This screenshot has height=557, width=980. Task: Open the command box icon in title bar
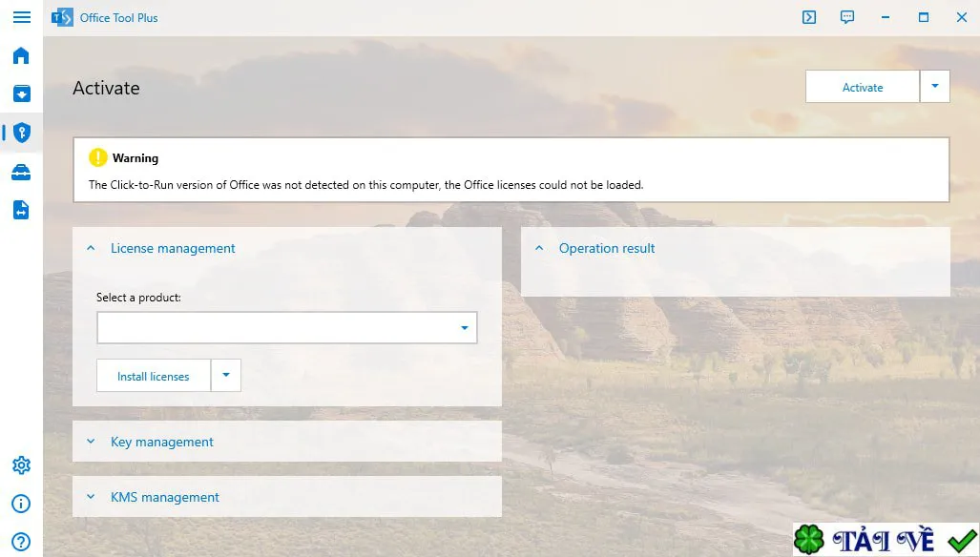point(809,17)
